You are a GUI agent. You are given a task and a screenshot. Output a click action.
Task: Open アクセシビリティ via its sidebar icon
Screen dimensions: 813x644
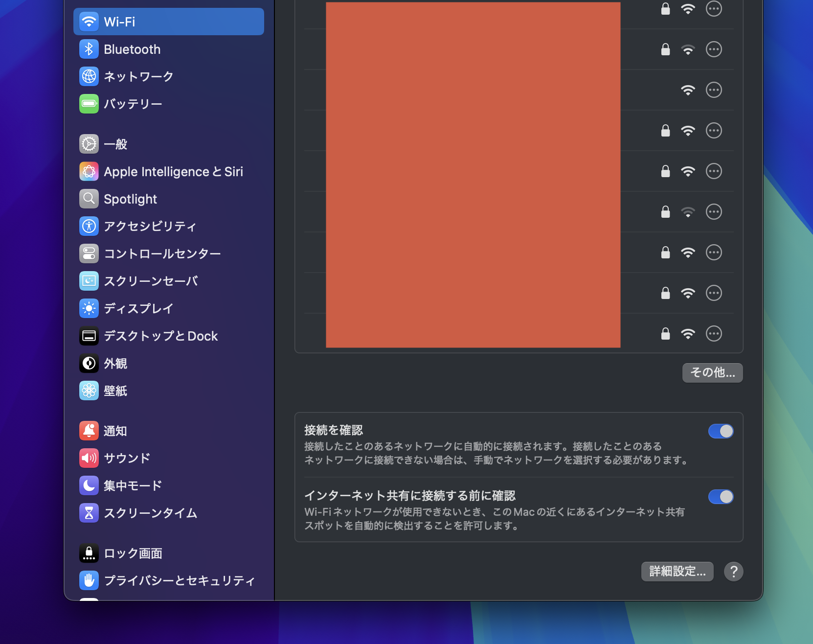pyautogui.click(x=89, y=226)
